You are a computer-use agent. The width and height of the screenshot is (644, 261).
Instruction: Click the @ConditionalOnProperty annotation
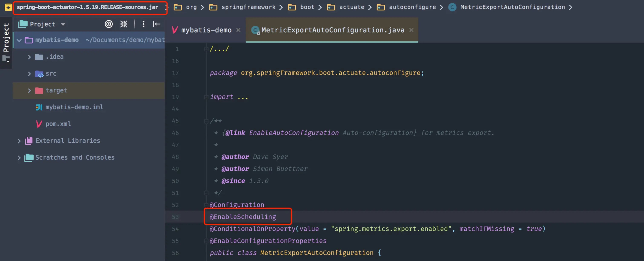coord(252,229)
